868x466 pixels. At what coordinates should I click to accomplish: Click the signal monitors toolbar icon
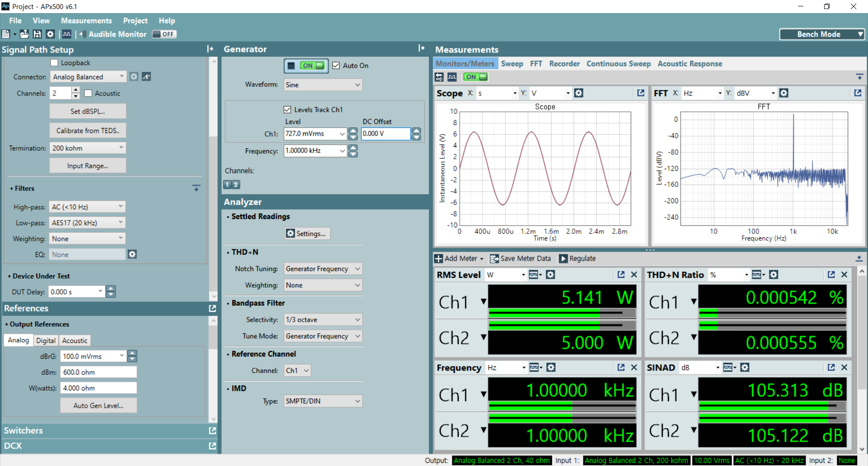click(x=66, y=34)
